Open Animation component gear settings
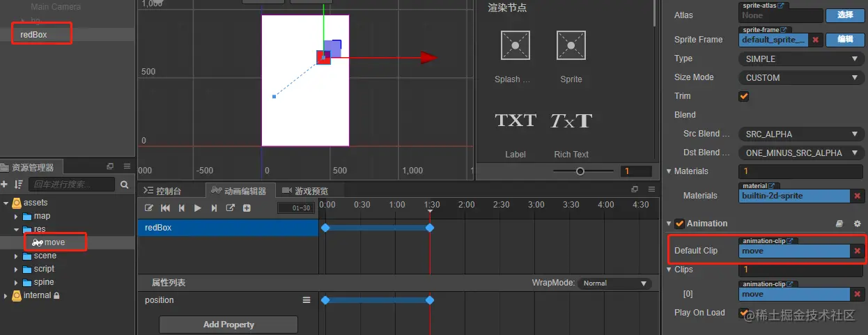The width and height of the screenshot is (868, 335). point(858,224)
